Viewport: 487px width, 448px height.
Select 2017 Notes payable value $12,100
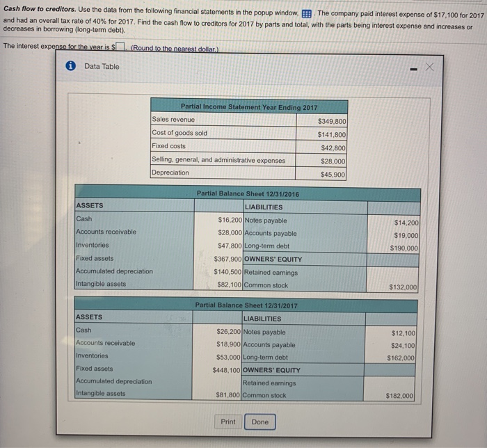[x=403, y=333]
